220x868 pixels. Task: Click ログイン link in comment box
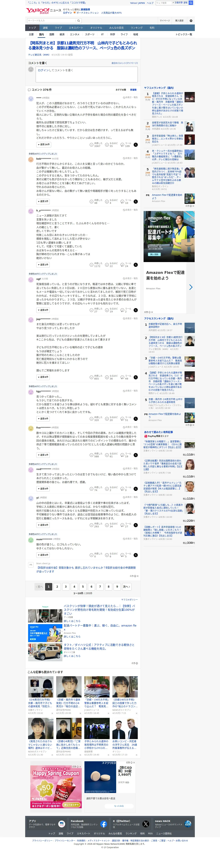pyautogui.click(x=43, y=70)
